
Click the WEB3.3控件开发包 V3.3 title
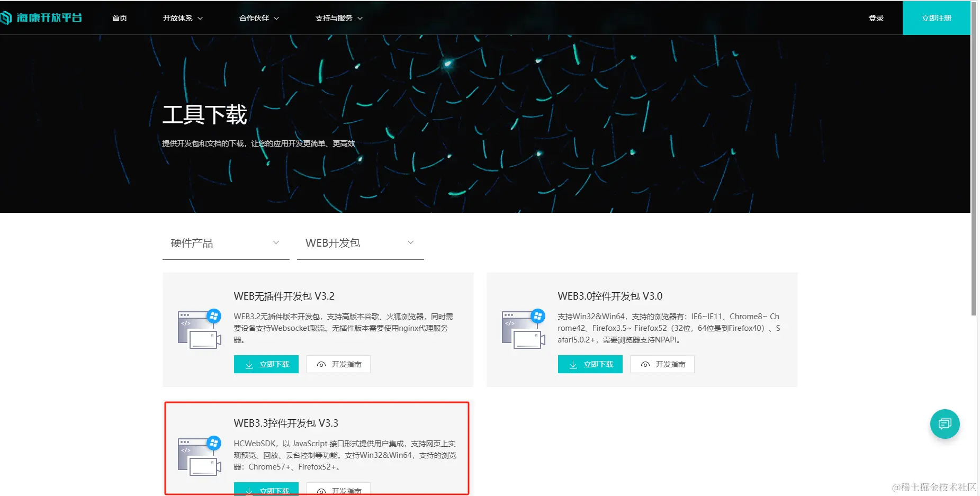[286, 423]
